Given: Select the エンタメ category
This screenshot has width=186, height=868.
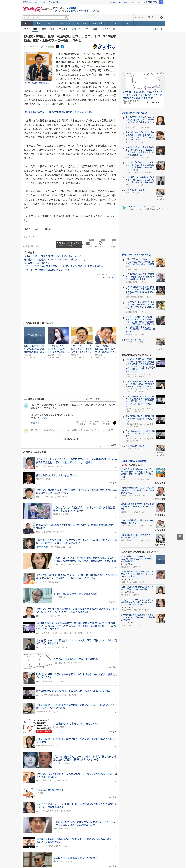Looking at the screenshot, I should coord(63,29).
